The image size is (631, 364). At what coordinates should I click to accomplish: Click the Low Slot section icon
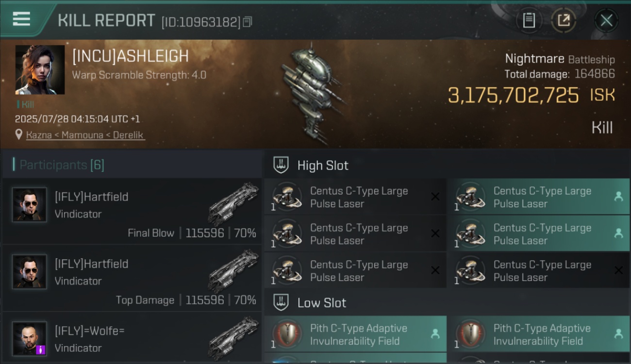[x=281, y=302]
